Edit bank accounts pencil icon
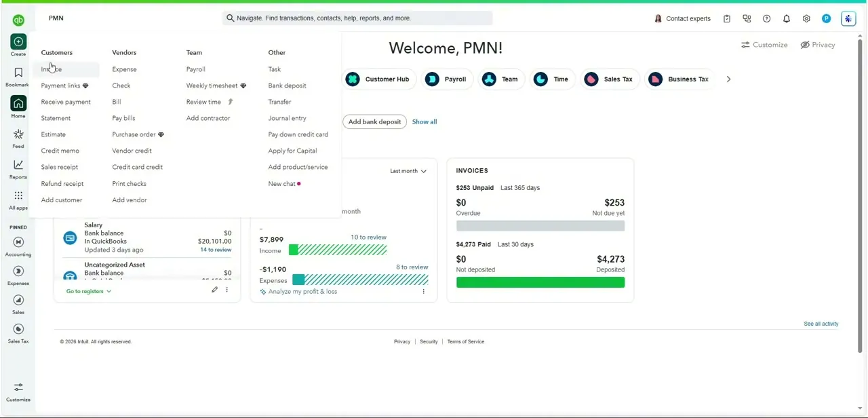 coord(214,290)
